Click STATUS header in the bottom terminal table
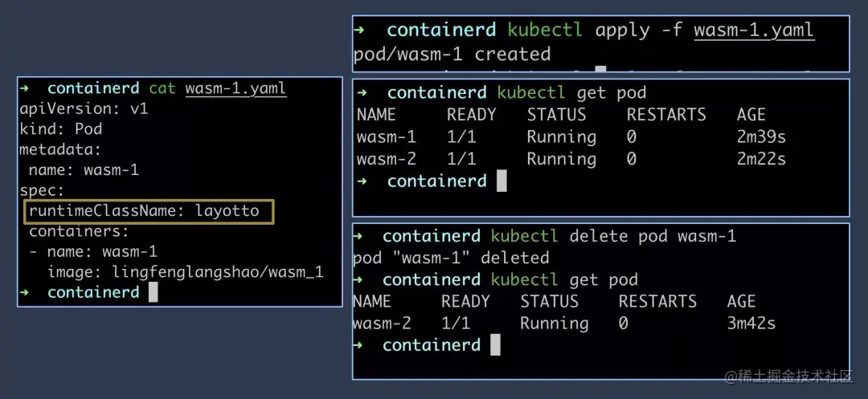Image resolution: width=868 pixels, height=399 pixels. click(549, 301)
